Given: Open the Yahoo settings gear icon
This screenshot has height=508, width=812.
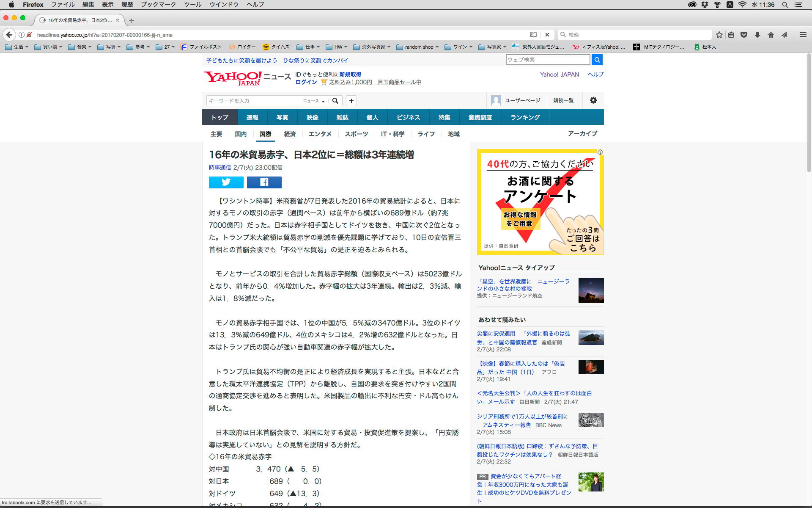Looking at the screenshot, I should point(593,100).
